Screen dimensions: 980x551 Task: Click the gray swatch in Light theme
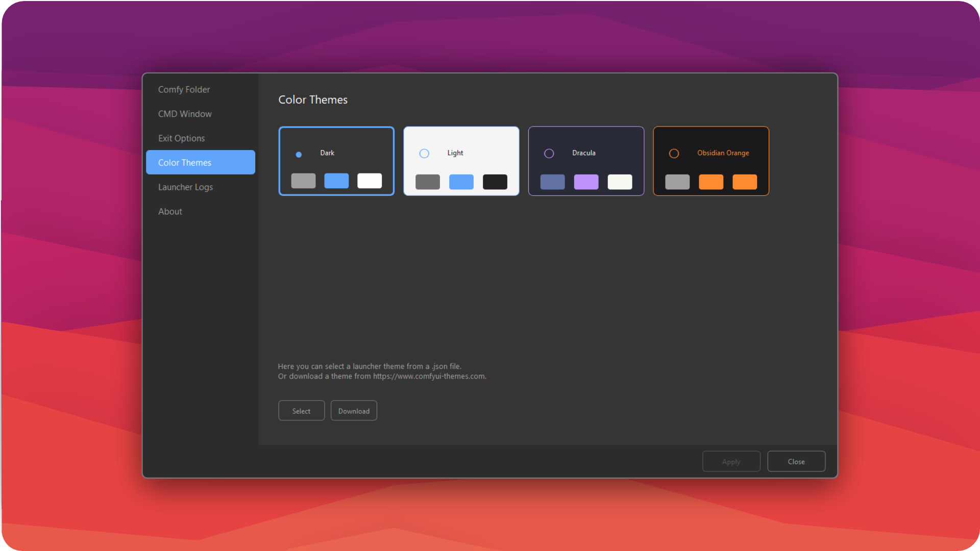[428, 182]
